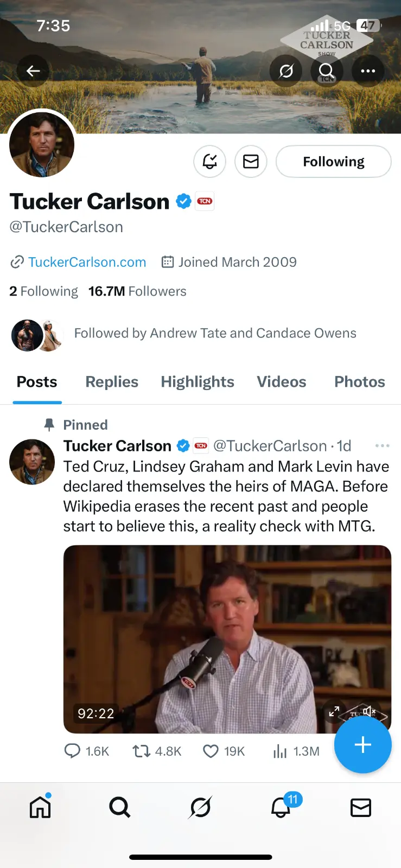The height and width of the screenshot is (868, 401).
Task: Open Grok icon in profile header
Action: click(x=286, y=71)
